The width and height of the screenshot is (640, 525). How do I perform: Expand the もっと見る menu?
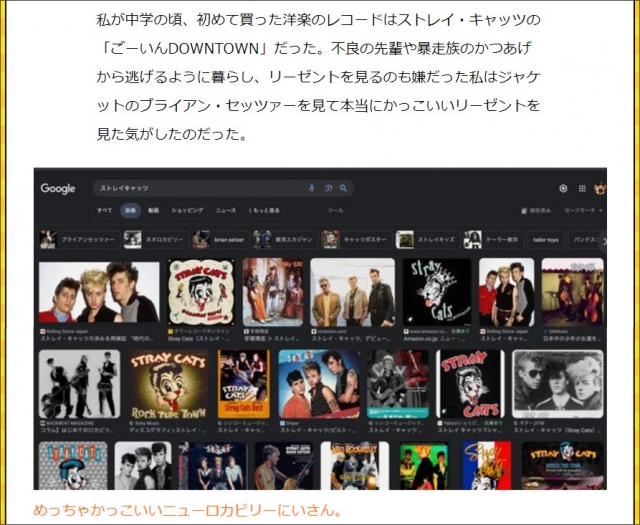click(x=264, y=211)
